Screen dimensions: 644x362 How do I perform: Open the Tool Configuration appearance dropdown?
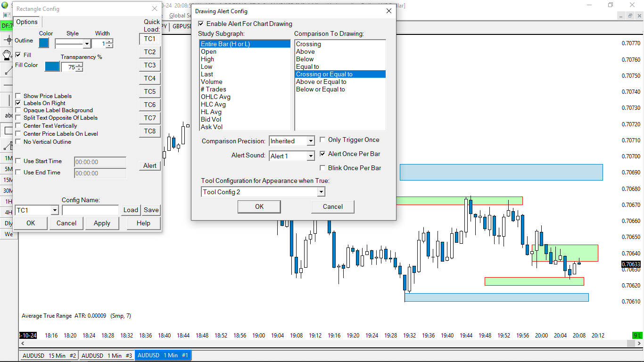[x=321, y=192]
